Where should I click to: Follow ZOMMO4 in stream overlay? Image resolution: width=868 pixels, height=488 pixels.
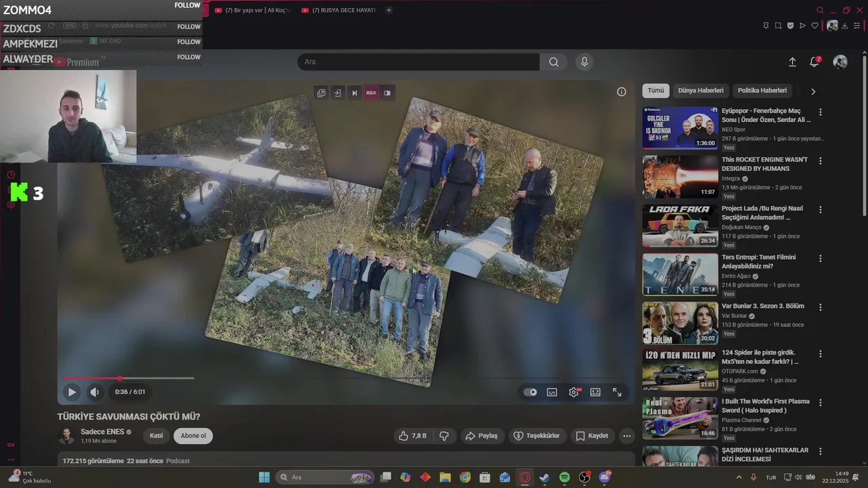[187, 5]
